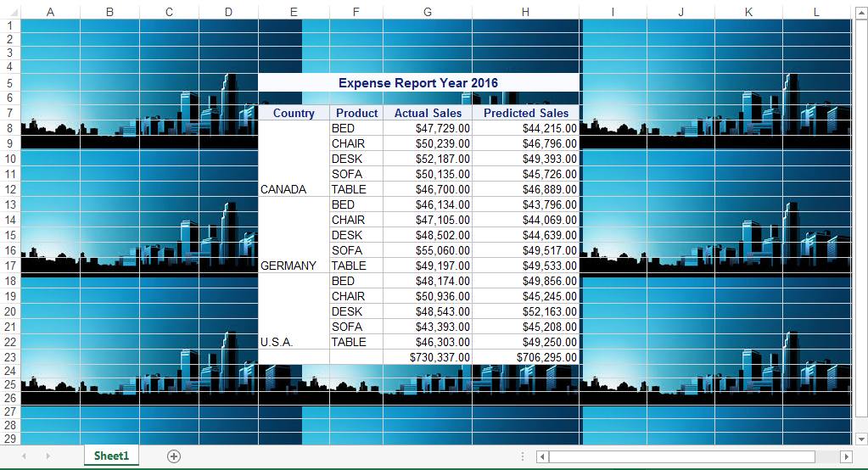Viewport: 868px width, 470px height.
Task: Click the tab bar resize handle dots
Action: tap(523, 457)
